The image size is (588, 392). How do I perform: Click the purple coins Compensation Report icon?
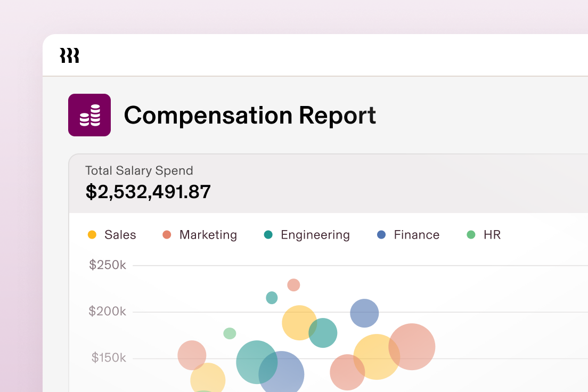pos(89,115)
